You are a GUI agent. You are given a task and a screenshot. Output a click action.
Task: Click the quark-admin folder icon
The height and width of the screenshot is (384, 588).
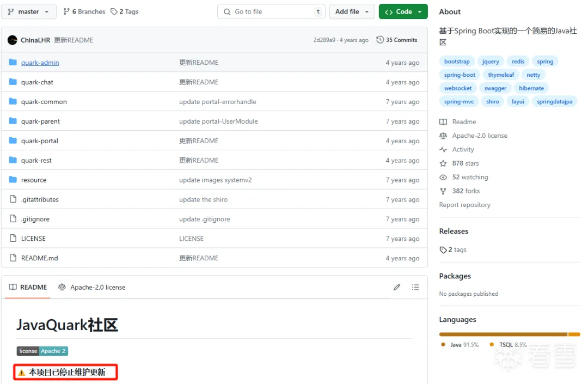pyautogui.click(x=13, y=62)
